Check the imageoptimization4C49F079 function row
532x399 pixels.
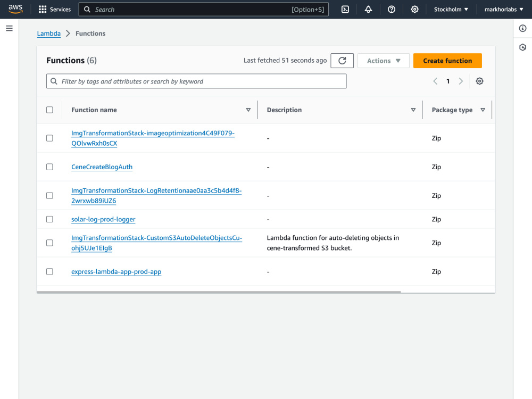(49, 138)
